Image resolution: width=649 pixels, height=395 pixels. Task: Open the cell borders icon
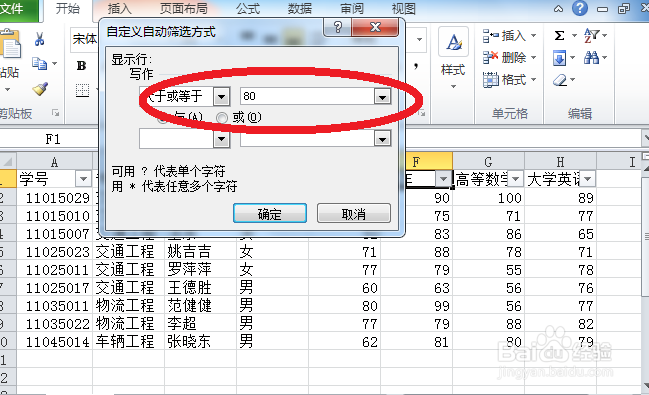pos(82,90)
